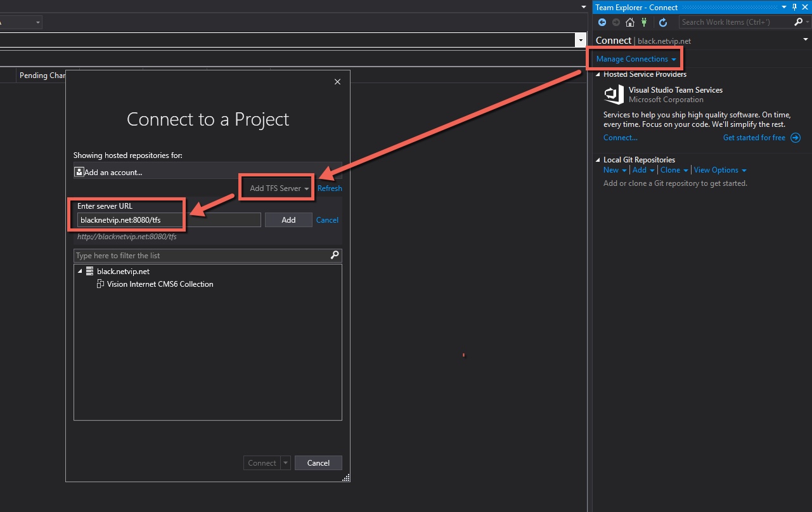Click the black.netvip.net text beside Connect heading
The height and width of the screenshot is (512, 812).
point(664,41)
